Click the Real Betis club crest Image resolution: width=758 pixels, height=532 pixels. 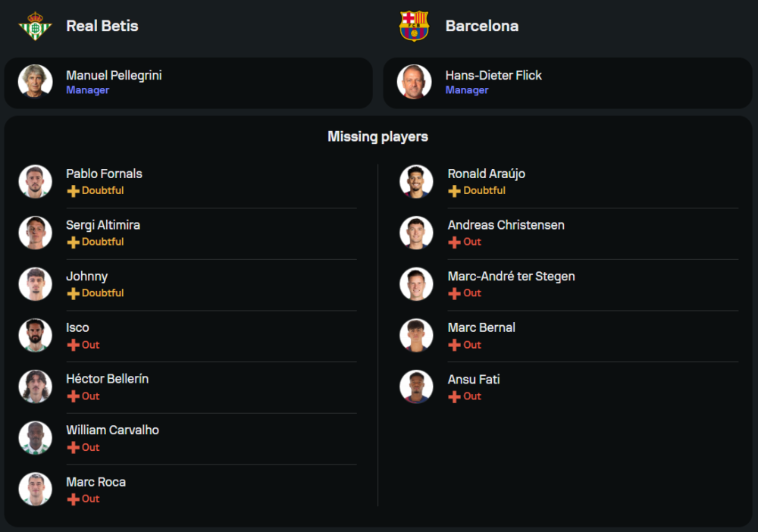(35, 26)
